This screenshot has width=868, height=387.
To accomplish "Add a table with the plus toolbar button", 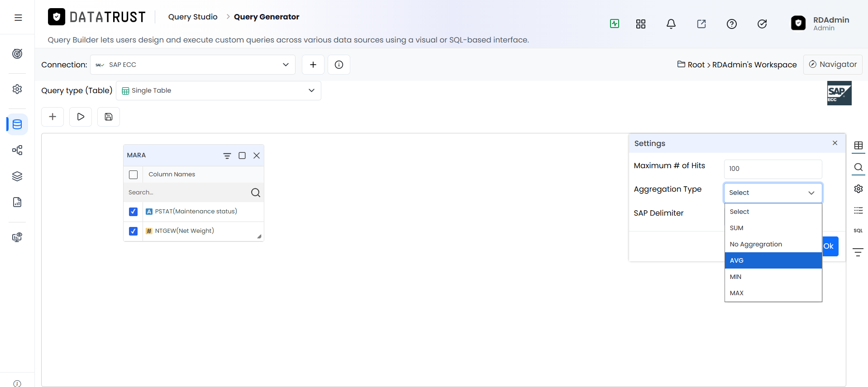I will click(52, 117).
